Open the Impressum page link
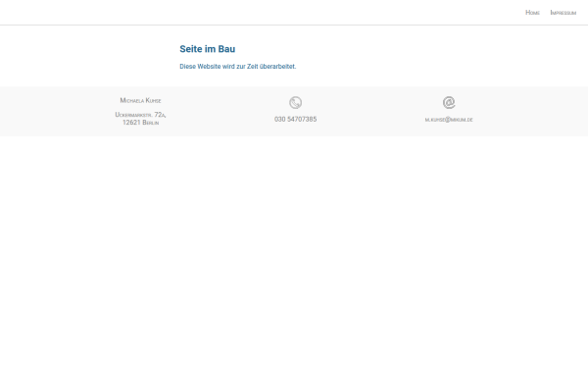The height and width of the screenshot is (368, 588). tap(563, 13)
